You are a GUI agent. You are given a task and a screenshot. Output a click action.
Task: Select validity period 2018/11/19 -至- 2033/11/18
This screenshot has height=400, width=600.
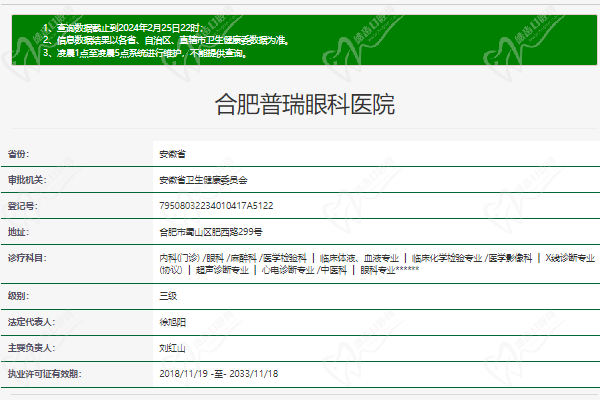point(218,374)
